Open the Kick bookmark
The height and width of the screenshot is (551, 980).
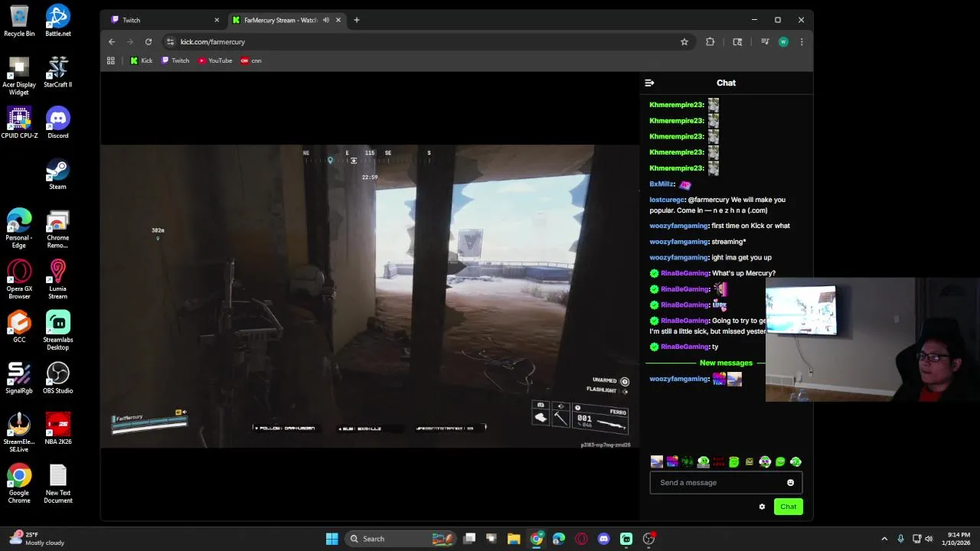141,60
